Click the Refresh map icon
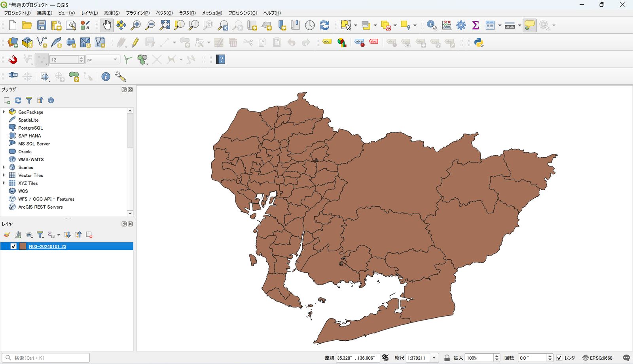 [324, 25]
